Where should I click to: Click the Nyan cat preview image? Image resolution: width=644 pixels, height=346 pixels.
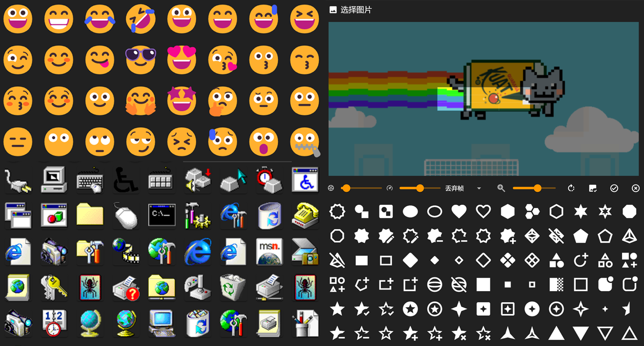pyautogui.click(x=483, y=99)
